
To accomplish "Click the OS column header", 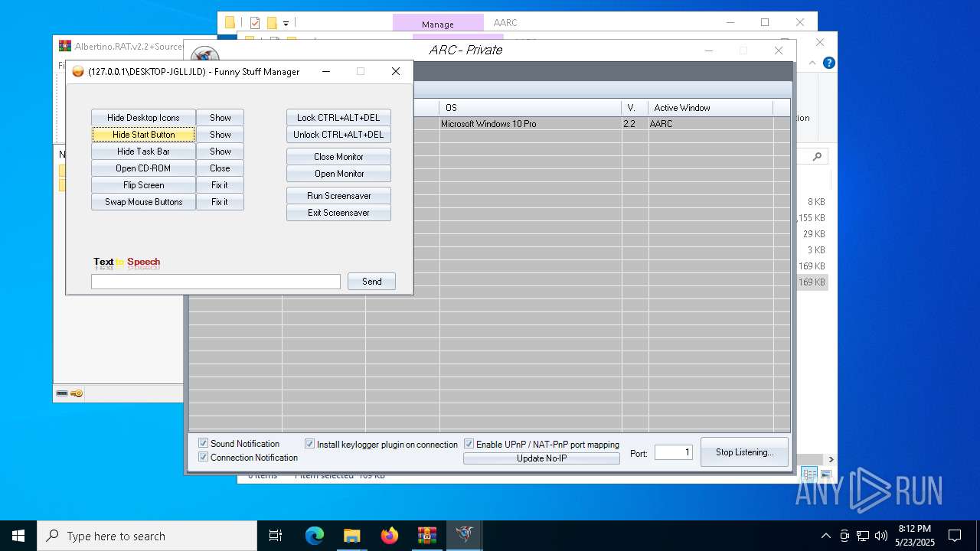I will click(x=531, y=108).
